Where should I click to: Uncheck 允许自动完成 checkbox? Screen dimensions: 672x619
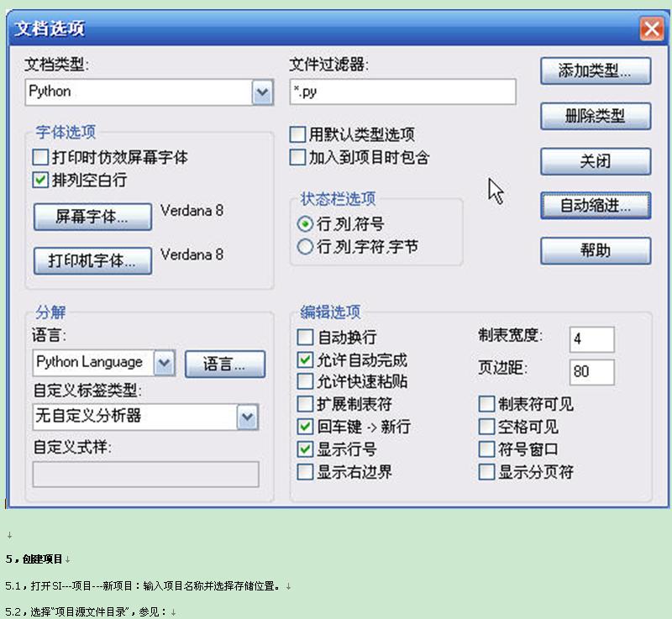tap(305, 359)
